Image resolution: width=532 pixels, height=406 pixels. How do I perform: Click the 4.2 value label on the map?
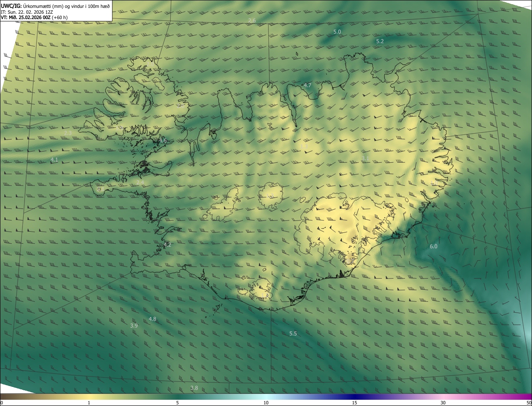click(x=167, y=245)
